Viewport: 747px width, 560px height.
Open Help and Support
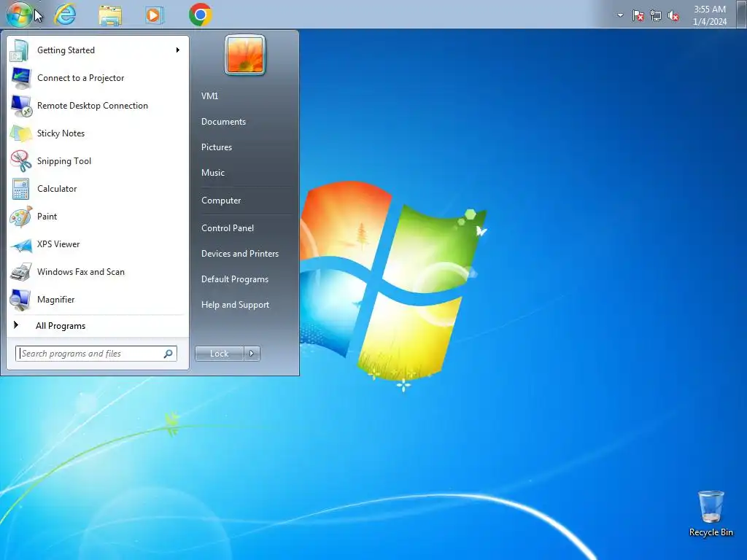[235, 305]
